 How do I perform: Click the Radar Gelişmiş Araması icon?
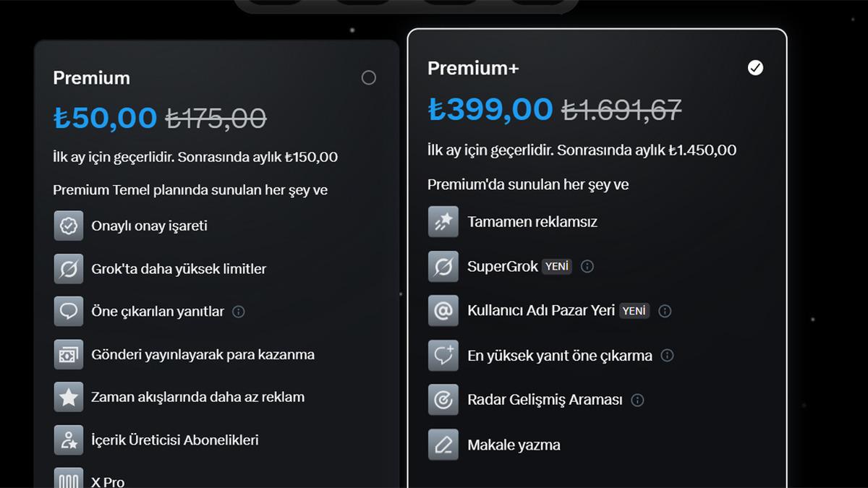(x=443, y=400)
